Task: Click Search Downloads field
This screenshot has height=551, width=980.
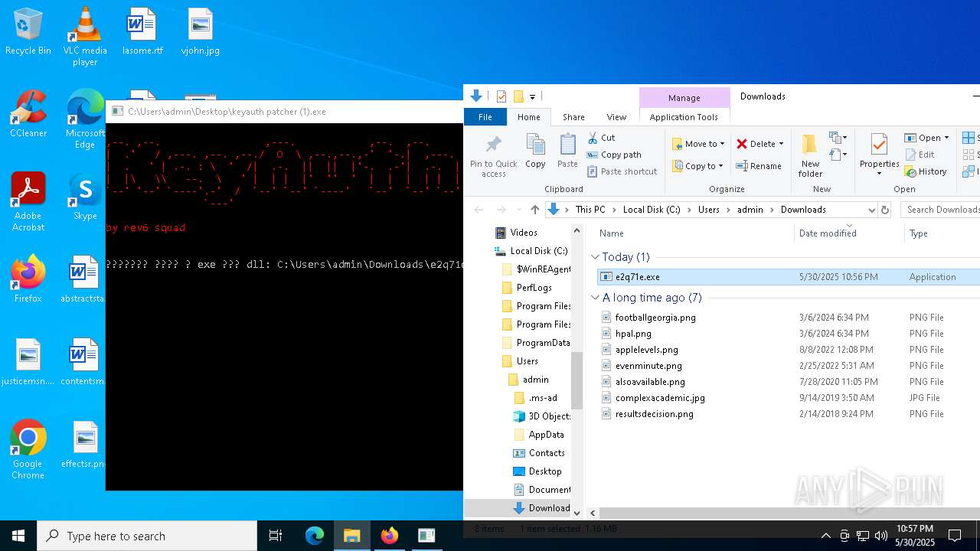Action: coord(941,210)
